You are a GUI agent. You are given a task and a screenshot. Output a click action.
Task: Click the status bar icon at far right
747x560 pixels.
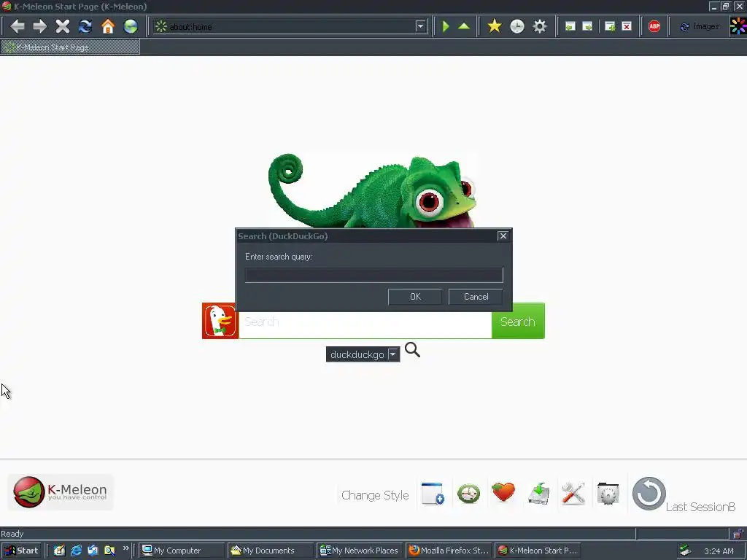click(x=738, y=534)
